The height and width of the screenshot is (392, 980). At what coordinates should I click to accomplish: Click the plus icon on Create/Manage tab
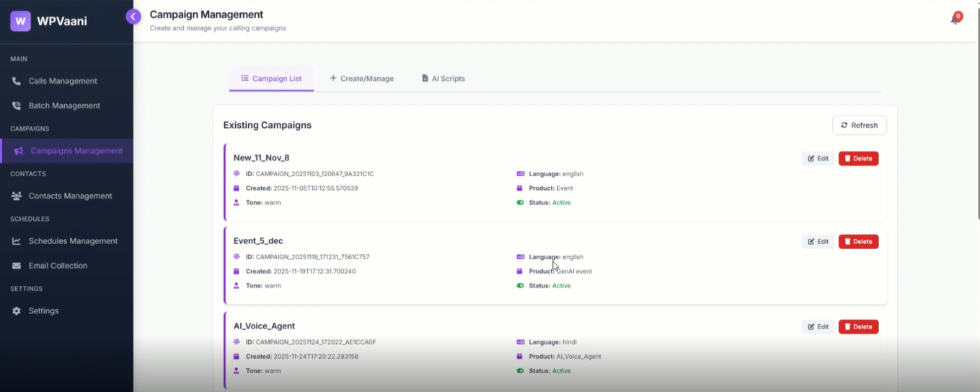pyautogui.click(x=333, y=78)
